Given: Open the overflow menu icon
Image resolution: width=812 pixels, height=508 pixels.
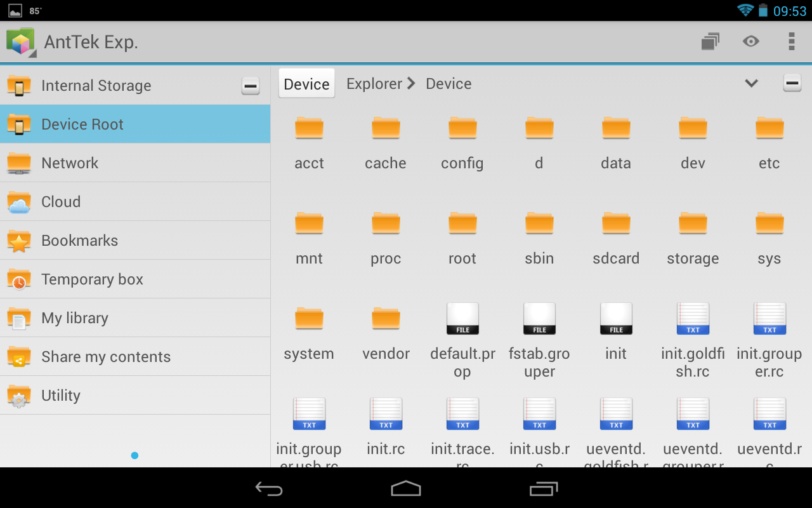Looking at the screenshot, I should (x=791, y=41).
